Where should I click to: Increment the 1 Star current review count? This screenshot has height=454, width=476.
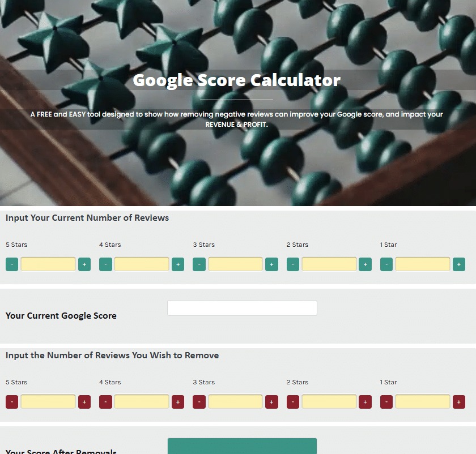[459, 264]
